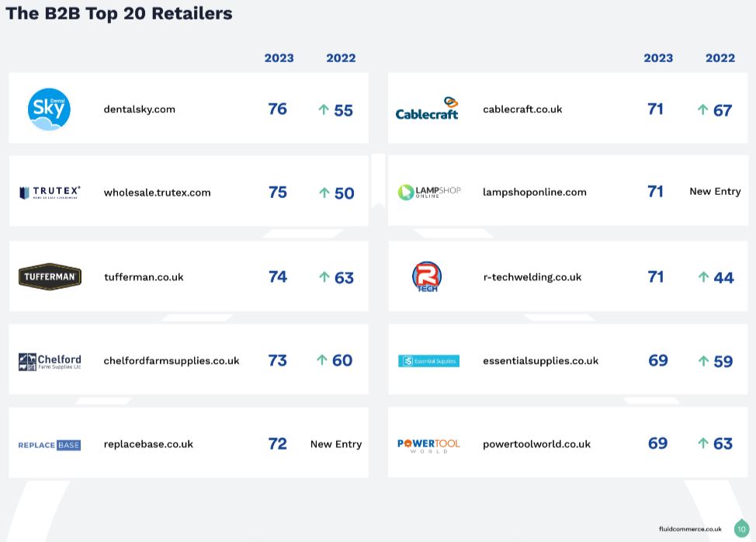The image size is (756, 542).
Task: Click the 2022 score 67 for cablecraft.co.uk
Action: (723, 110)
